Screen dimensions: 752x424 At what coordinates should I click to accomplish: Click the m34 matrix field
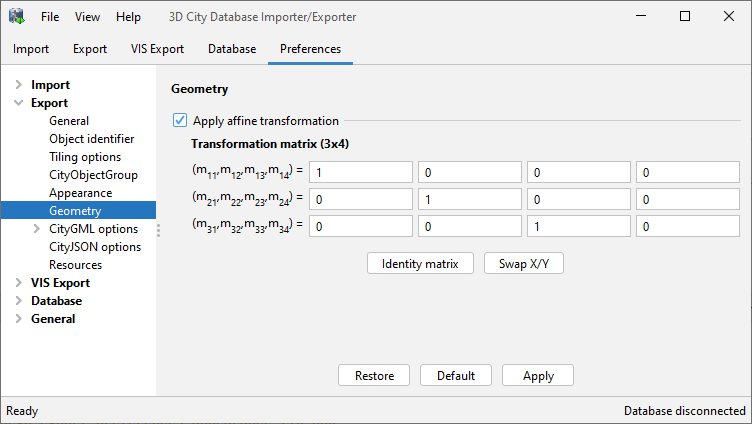pos(688,226)
